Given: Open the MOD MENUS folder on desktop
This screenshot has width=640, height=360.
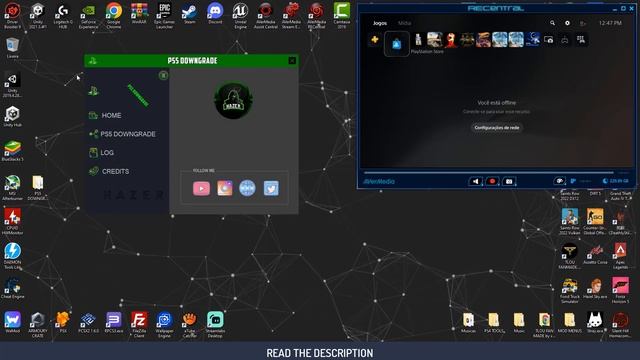Looking at the screenshot, I should [569, 323].
